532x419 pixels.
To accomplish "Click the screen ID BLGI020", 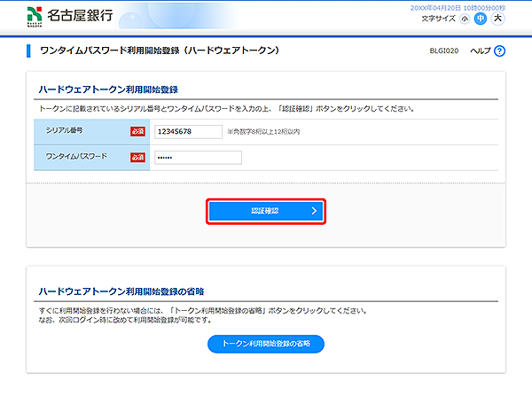I will click(x=442, y=51).
